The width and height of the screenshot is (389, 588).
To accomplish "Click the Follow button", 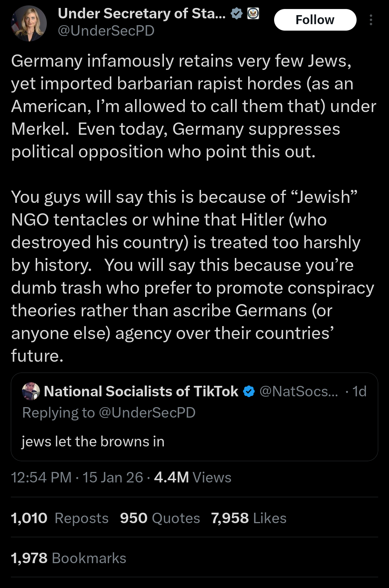I will click(315, 20).
